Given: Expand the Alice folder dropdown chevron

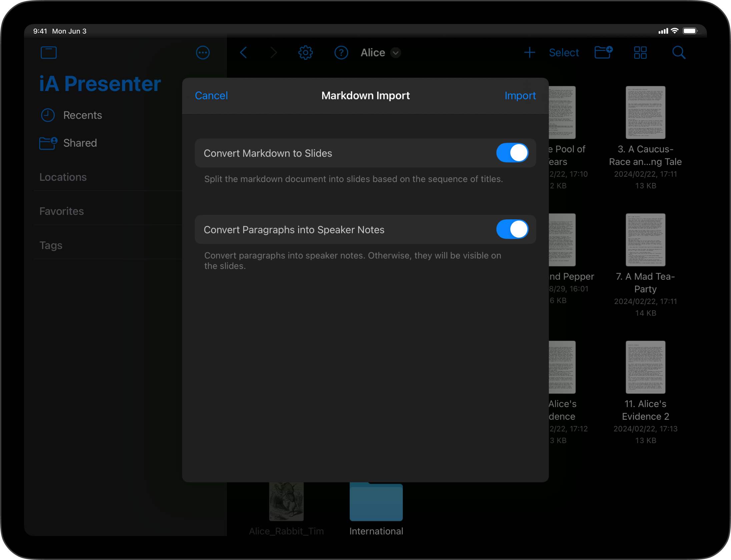Looking at the screenshot, I should 396,53.
